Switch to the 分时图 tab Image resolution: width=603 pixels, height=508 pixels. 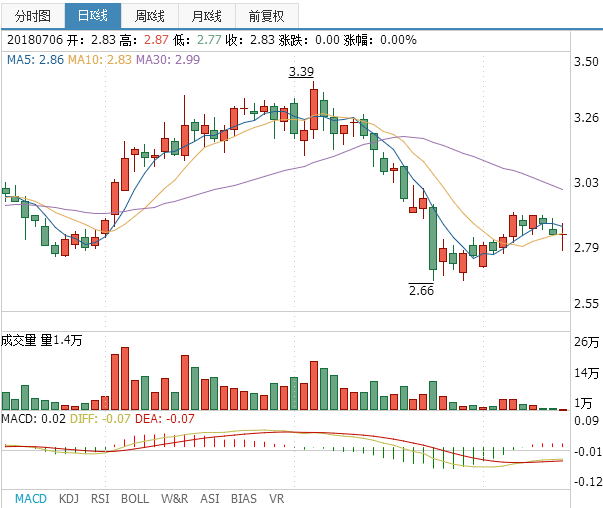33,16
